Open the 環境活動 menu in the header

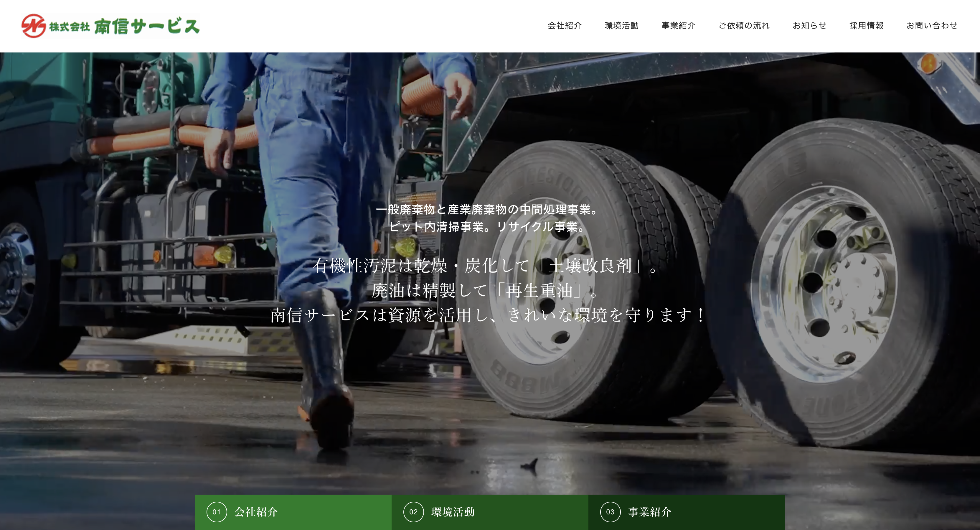pos(622,25)
